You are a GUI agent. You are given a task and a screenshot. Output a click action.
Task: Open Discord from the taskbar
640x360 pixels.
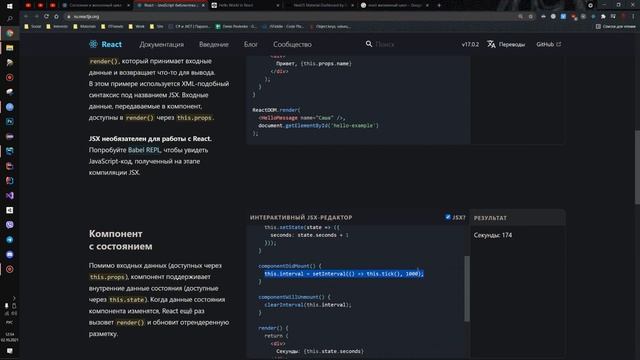[9, 254]
